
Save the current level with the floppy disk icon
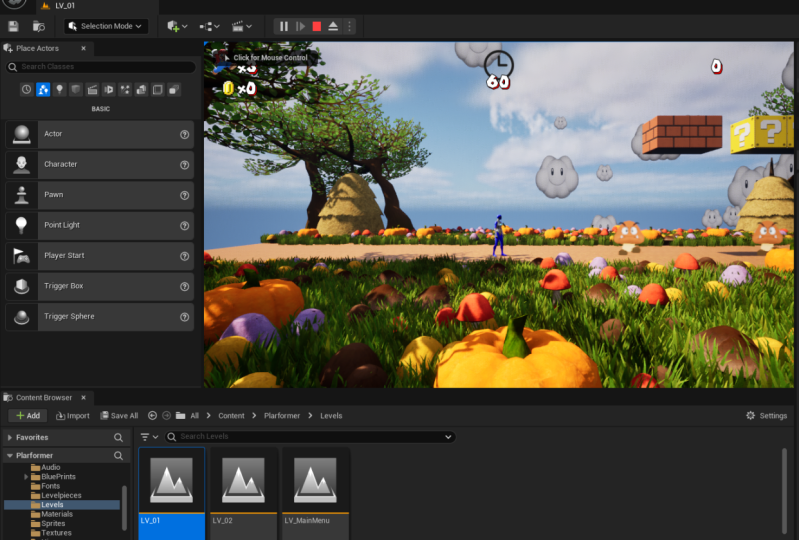[x=13, y=26]
